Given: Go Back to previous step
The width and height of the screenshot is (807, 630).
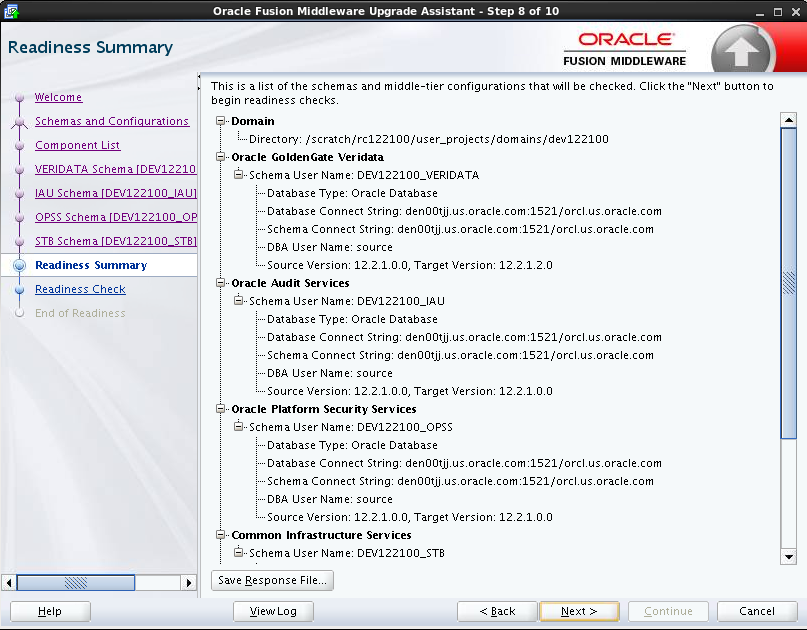Looking at the screenshot, I should [497, 611].
